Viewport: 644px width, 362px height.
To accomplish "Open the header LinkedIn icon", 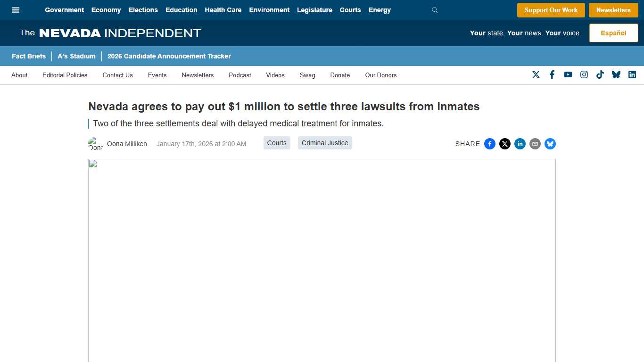I will tap(632, 74).
